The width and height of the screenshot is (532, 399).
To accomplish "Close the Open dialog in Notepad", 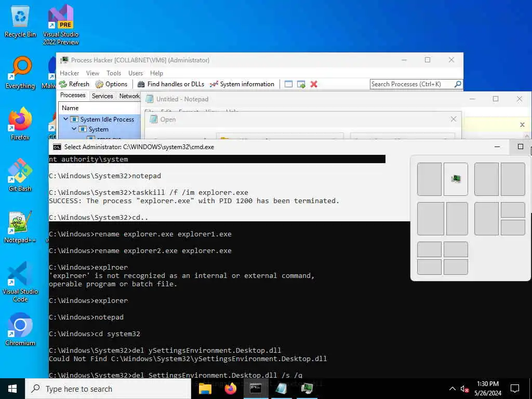I will tap(453, 119).
